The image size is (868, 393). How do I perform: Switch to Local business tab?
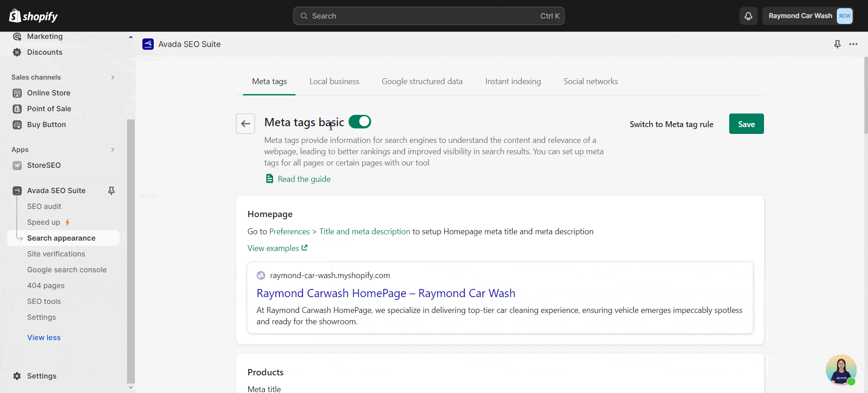(x=334, y=81)
